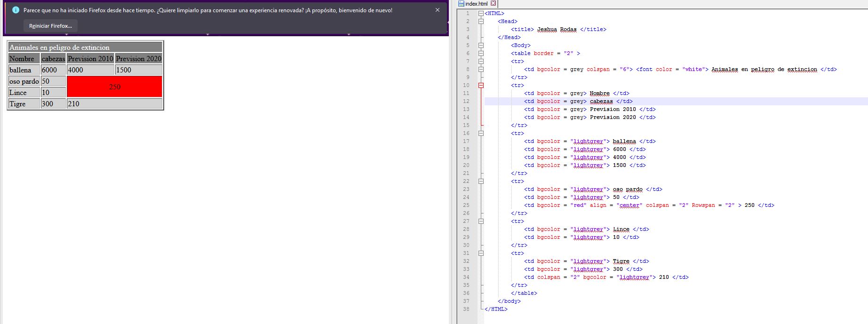Collapse the Head section fold marker
Viewport: 868px width, 324px height.
(x=481, y=21)
